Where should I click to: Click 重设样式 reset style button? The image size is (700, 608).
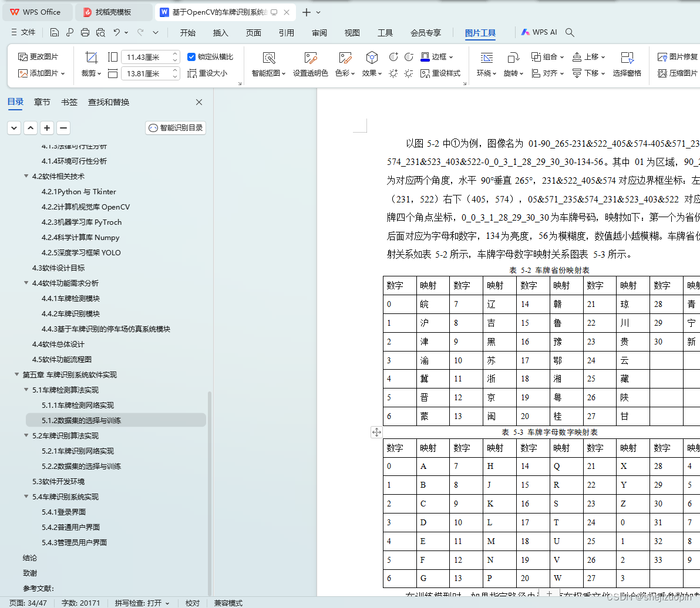(x=440, y=73)
